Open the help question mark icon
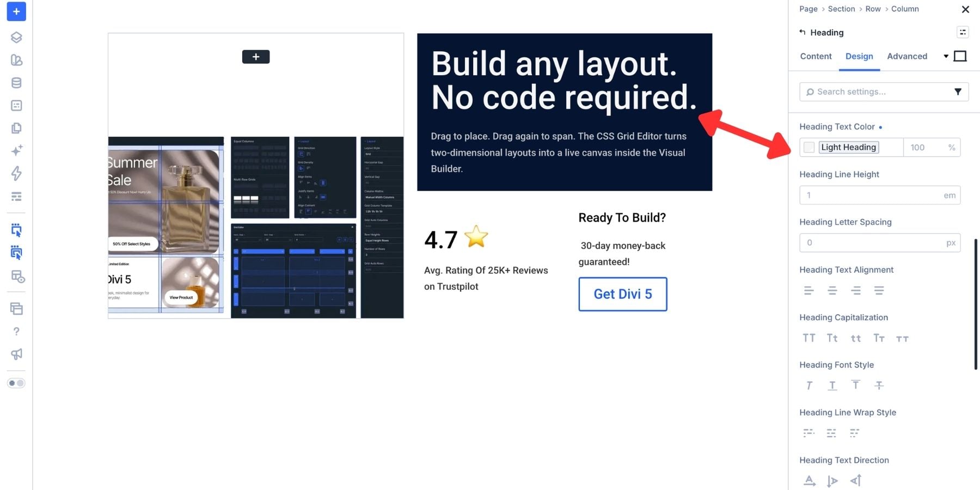The width and height of the screenshot is (980, 490). click(16, 331)
